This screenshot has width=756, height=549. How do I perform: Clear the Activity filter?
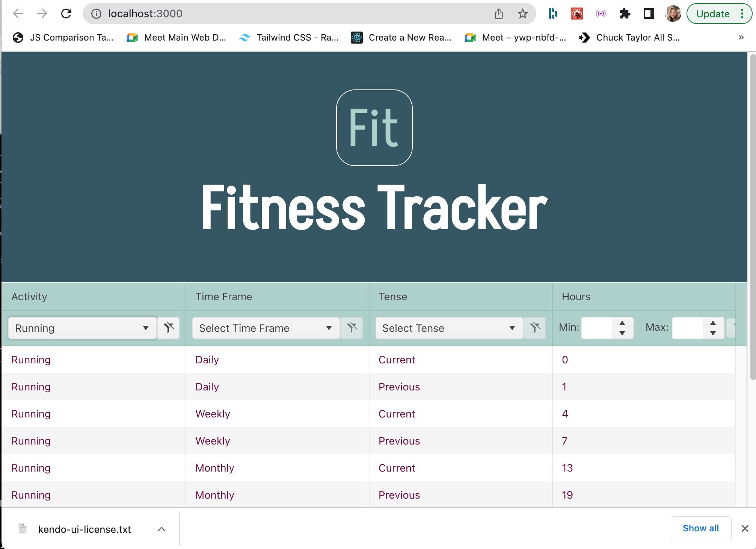coord(169,328)
